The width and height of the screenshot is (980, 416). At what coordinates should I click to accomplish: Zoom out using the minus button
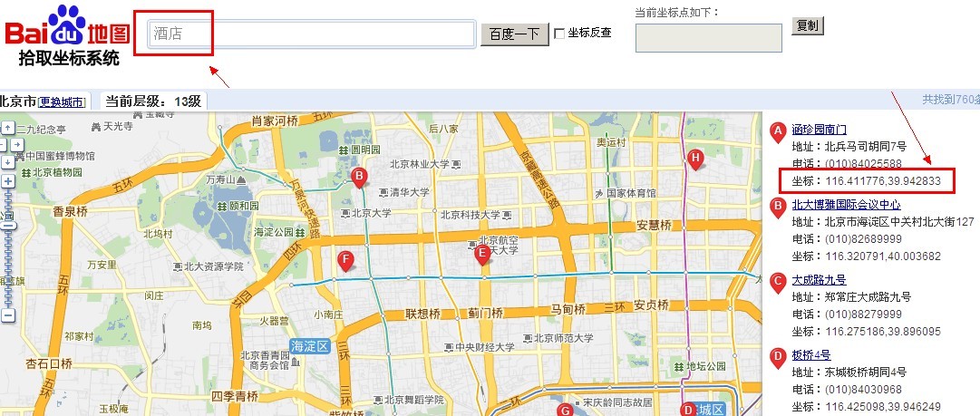pyautogui.click(x=8, y=315)
